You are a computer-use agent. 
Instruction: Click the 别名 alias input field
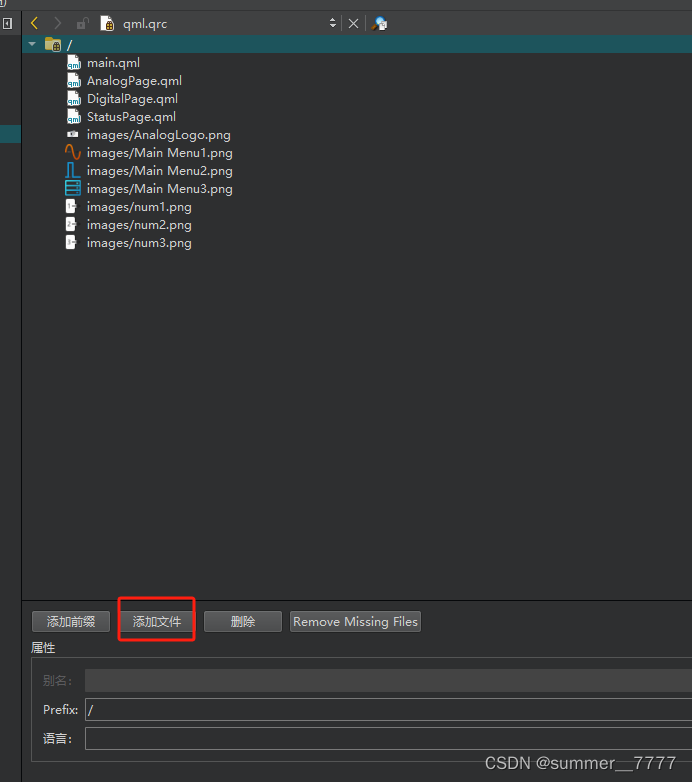click(x=388, y=680)
